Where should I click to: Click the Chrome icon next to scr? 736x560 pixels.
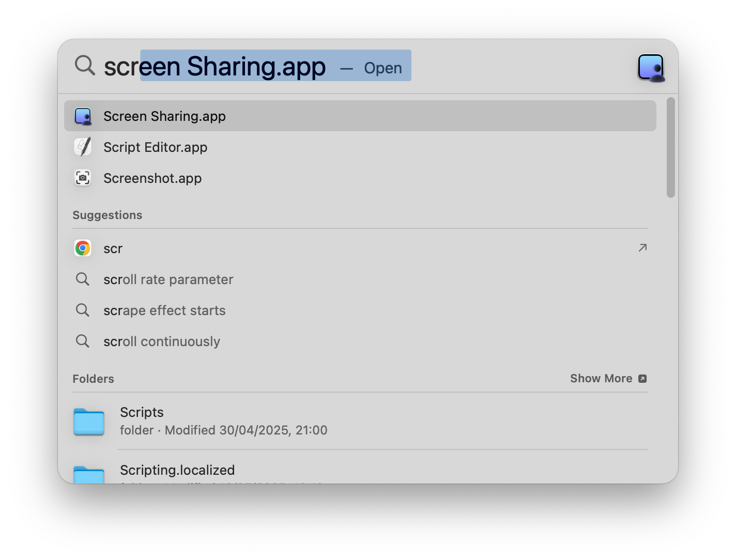click(83, 248)
